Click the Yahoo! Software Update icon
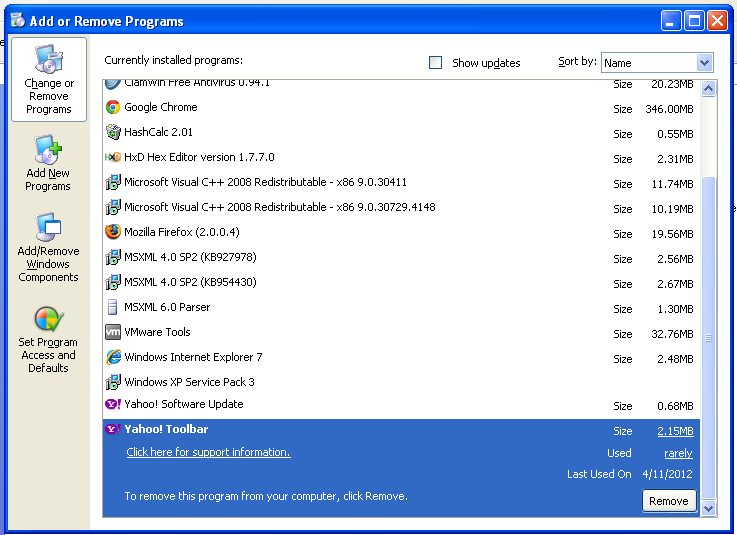The image size is (737, 535). pos(113,404)
